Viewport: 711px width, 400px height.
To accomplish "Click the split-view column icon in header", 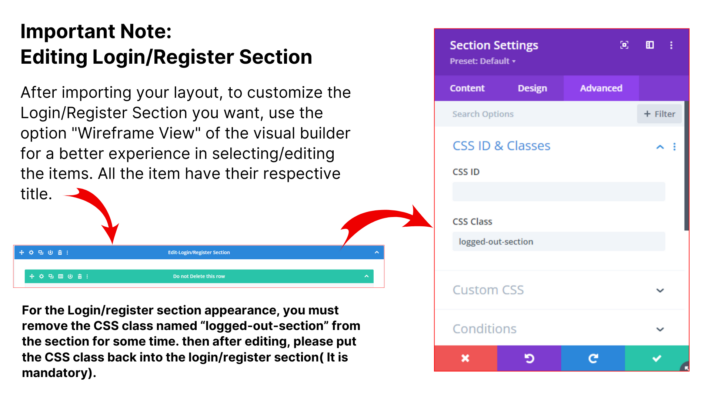I will (x=650, y=45).
